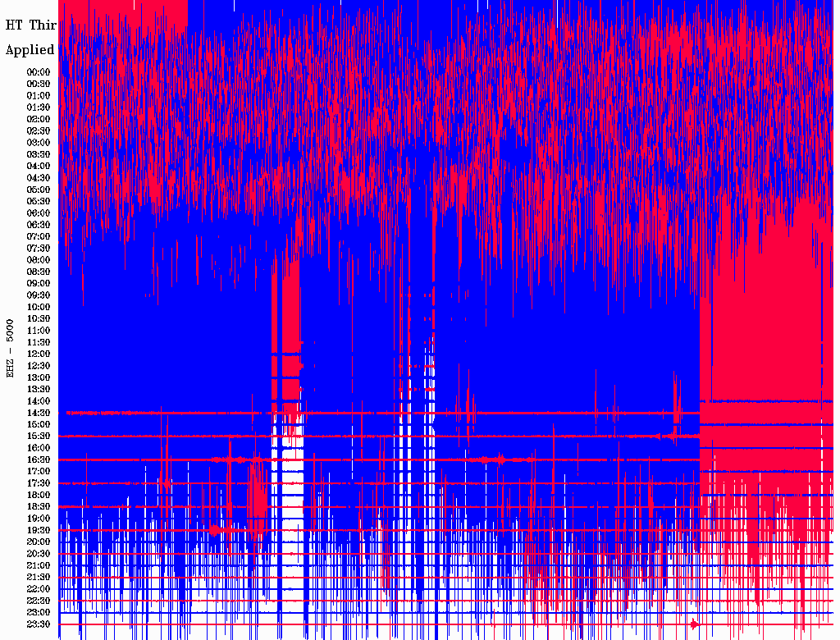
Task: Select the 13:30 time label
Action: (x=39, y=389)
